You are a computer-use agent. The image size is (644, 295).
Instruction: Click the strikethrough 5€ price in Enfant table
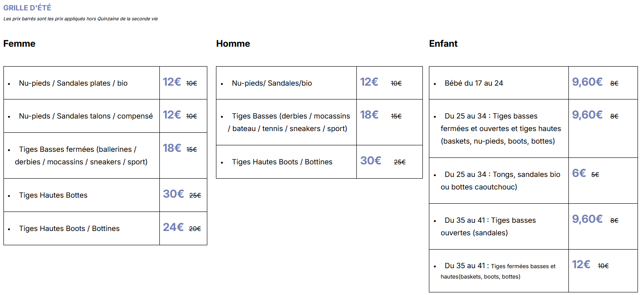pyautogui.click(x=595, y=175)
